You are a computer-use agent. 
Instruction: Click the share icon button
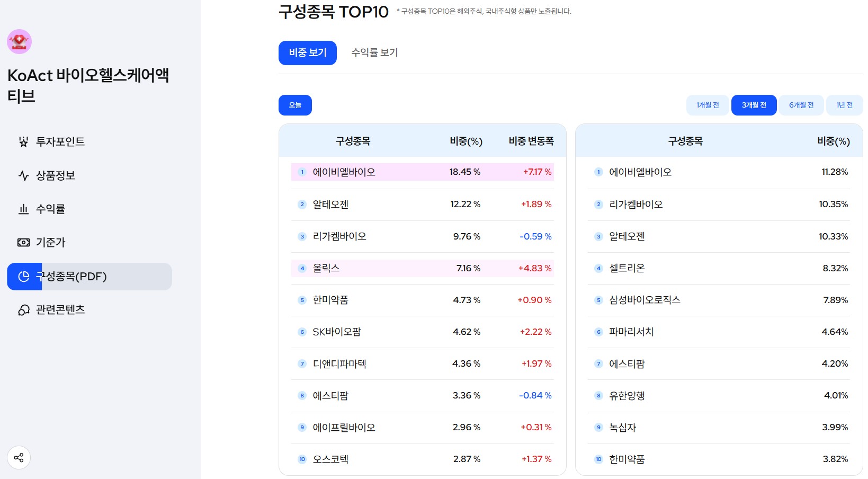pyautogui.click(x=19, y=458)
